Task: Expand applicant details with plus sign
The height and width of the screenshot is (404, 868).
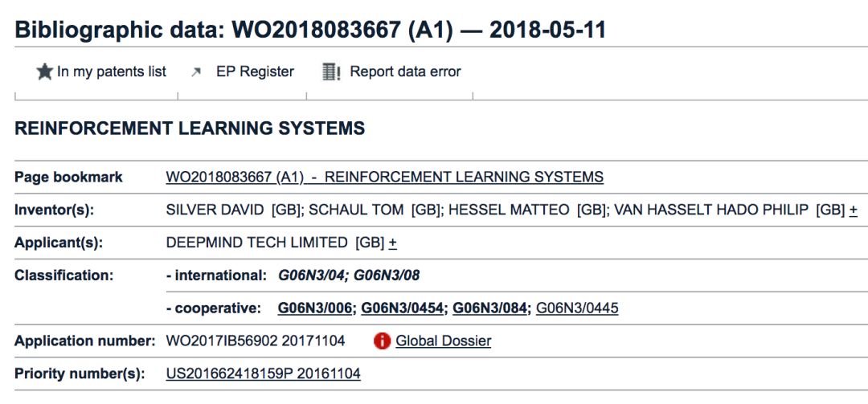Action: 392,243
